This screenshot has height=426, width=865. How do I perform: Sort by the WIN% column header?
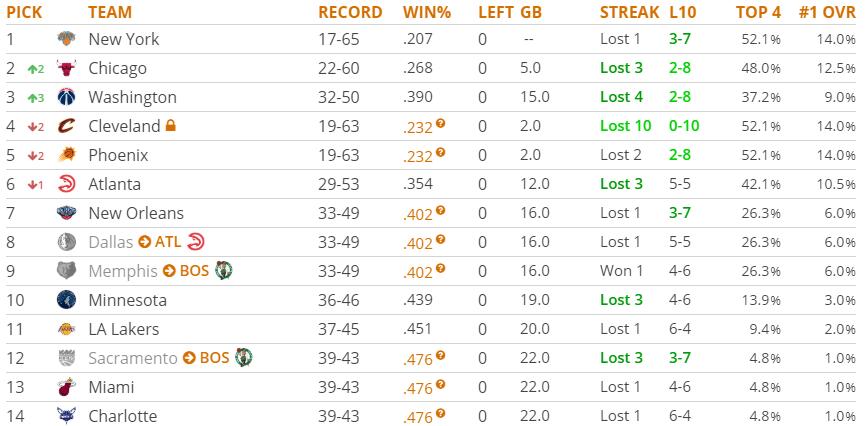pyautogui.click(x=426, y=12)
